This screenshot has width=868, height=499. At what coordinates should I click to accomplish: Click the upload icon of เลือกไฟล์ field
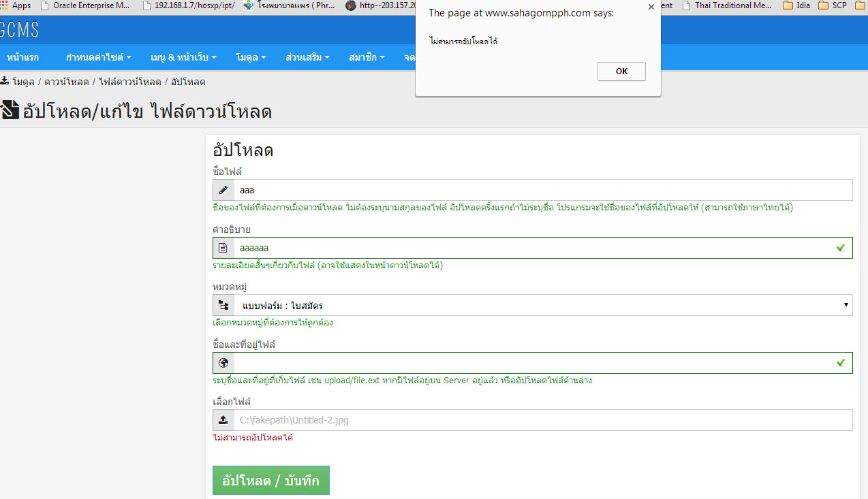point(223,420)
